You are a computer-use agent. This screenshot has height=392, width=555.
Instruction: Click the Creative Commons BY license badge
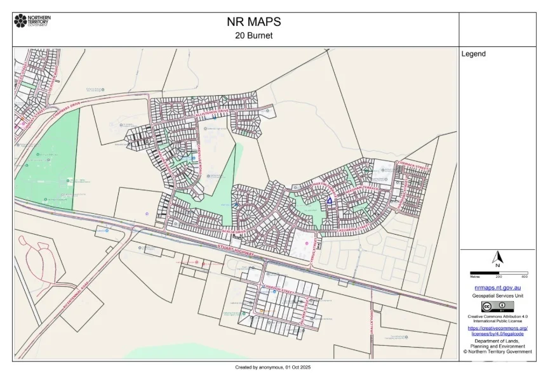tap(497, 306)
